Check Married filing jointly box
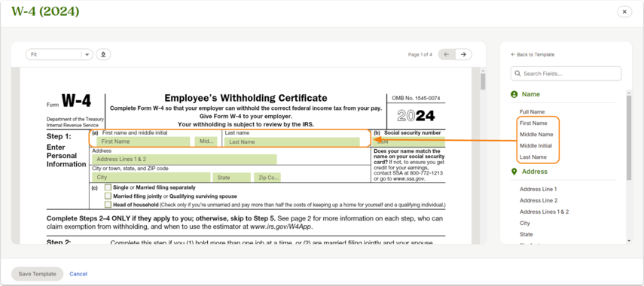 click(x=108, y=196)
